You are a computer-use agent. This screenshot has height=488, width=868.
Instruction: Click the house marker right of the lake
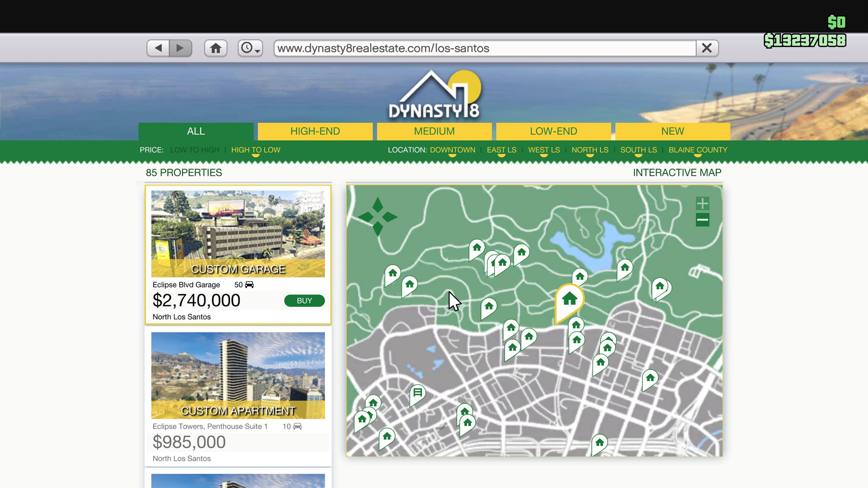pos(625,269)
